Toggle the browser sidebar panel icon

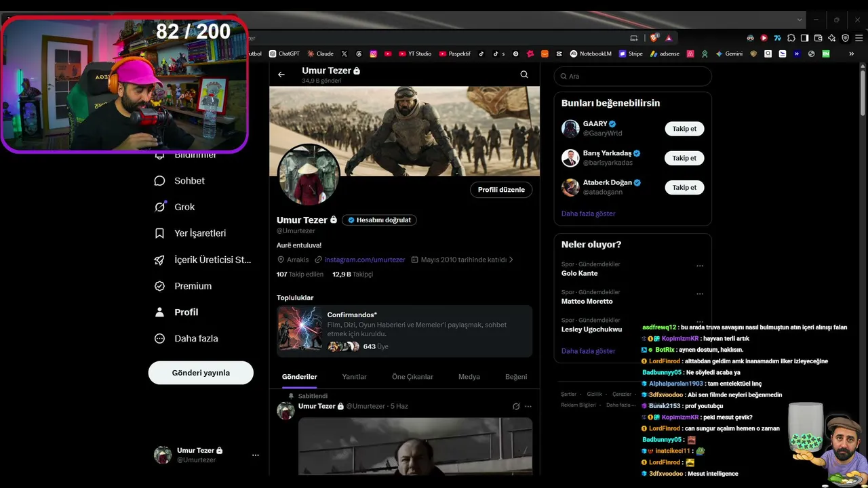(x=804, y=38)
